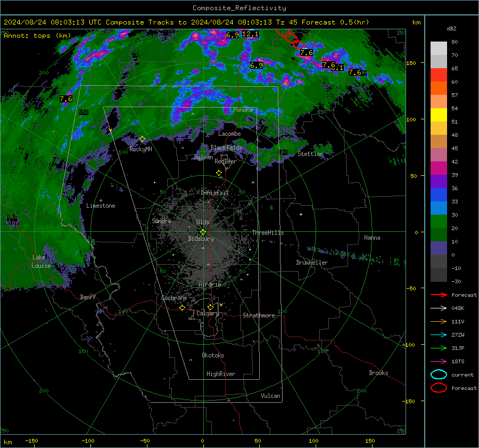Image resolution: width=479 pixels, height=448 pixels.
Task: Click the yellow diamond marker below Cochrane
Action: tap(182, 308)
